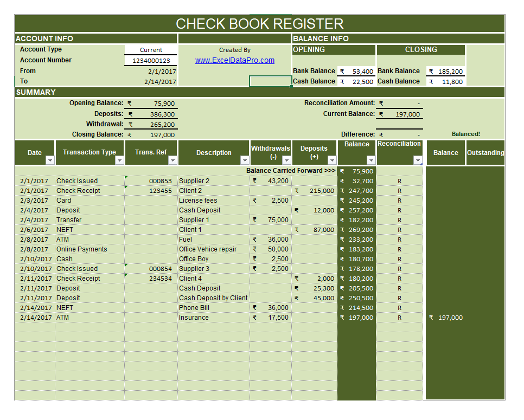524x420 pixels.
Task: Open the Deposits column filter dropdown
Action: (331, 160)
